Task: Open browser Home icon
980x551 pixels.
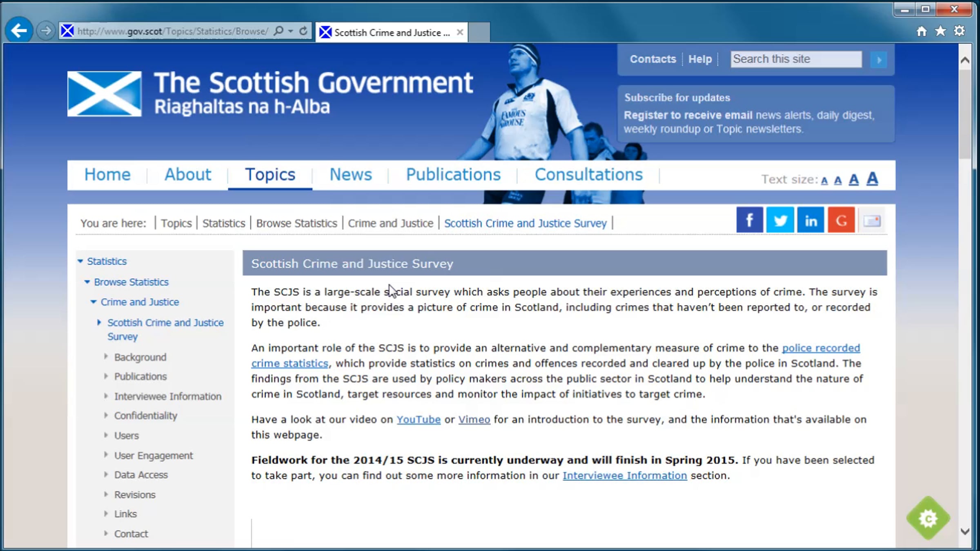Action: (921, 31)
